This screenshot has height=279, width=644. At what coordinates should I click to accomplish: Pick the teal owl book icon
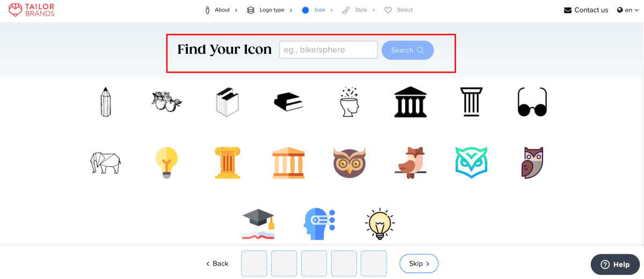[471, 162]
